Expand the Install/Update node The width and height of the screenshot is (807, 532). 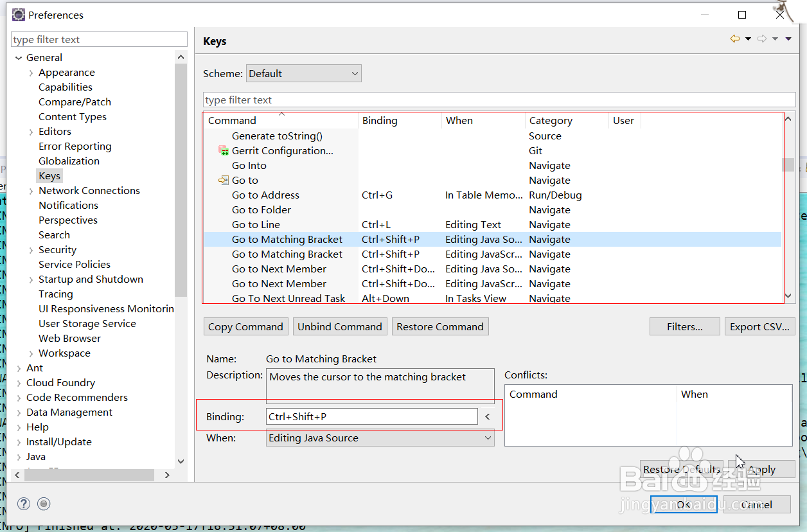[x=19, y=442]
